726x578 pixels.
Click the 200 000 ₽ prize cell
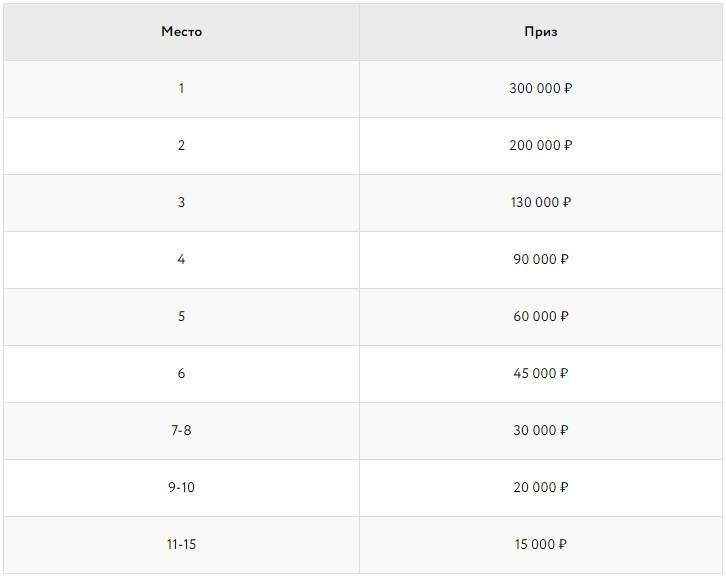(541, 146)
